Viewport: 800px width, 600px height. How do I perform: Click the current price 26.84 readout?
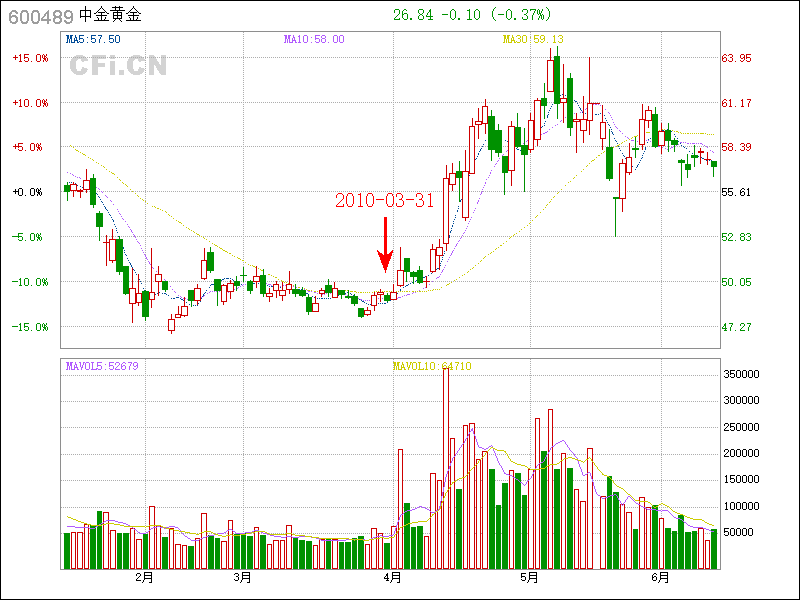click(x=413, y=15)
